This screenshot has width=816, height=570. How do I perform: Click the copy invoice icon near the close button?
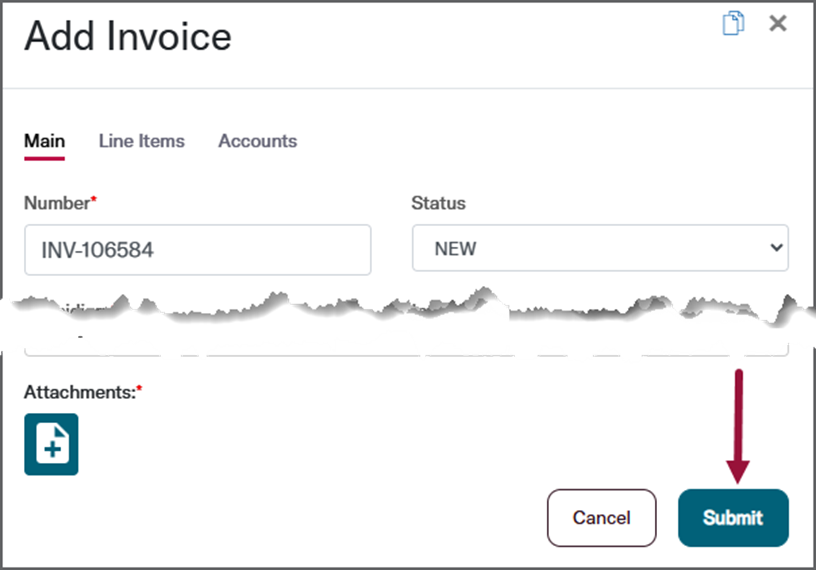pyautogui.click(x=733, y=23)
